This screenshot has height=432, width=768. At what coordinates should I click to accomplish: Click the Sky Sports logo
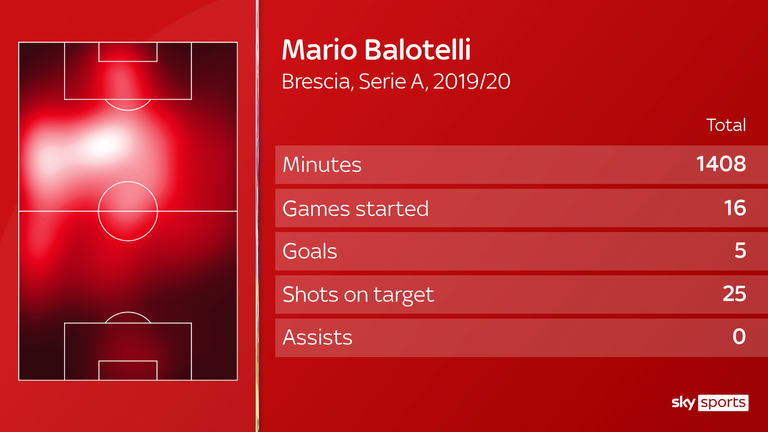710,403
